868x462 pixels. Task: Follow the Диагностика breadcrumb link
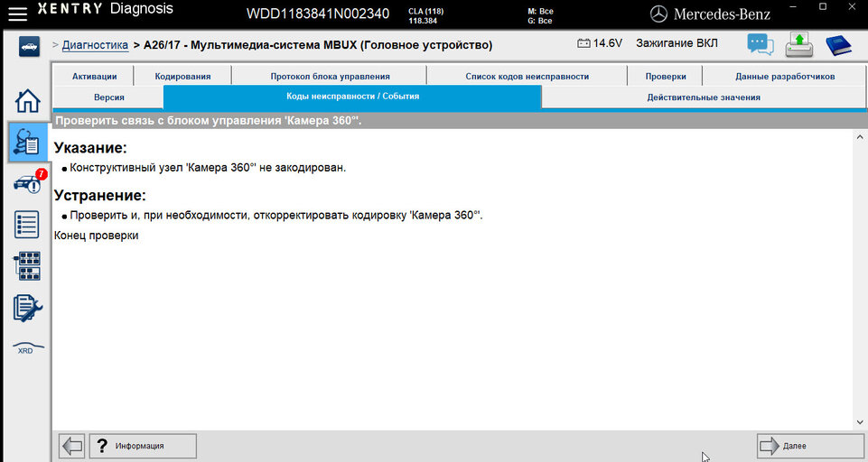pos(95,45)
